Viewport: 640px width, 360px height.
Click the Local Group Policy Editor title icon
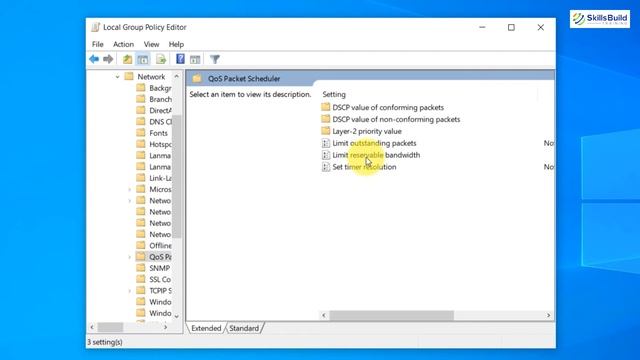(95, 27)
